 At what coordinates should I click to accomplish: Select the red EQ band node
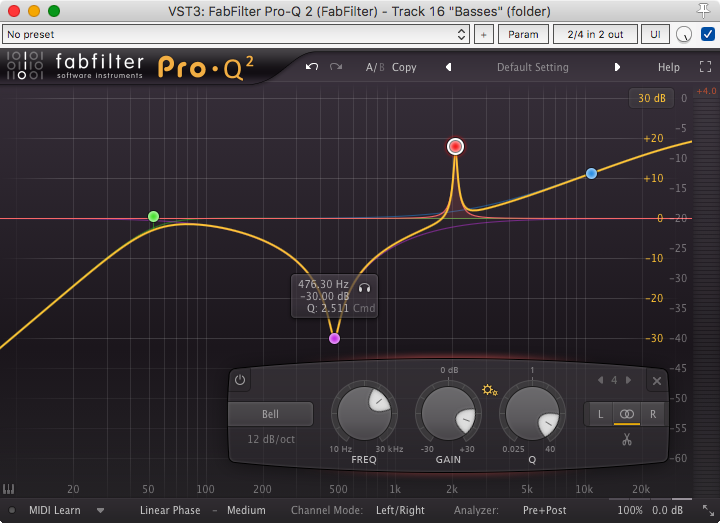[456, 146]
